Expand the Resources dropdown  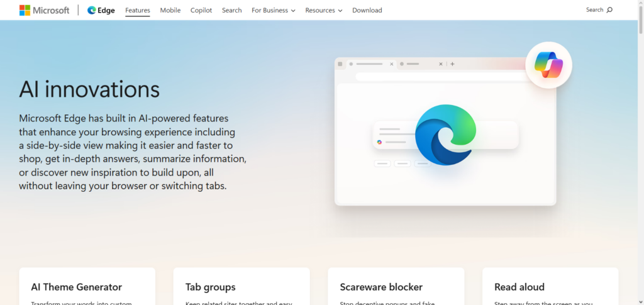point(324,10)
